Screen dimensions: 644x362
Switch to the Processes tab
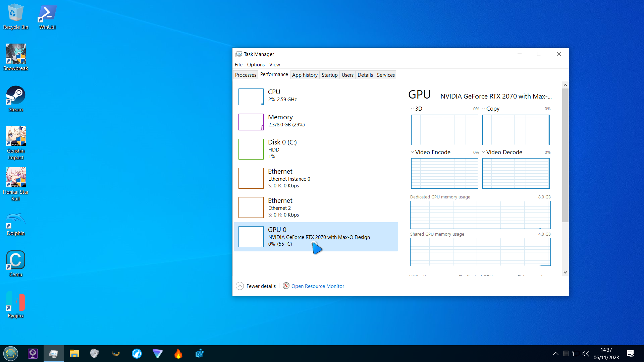(x=246, y=75)
